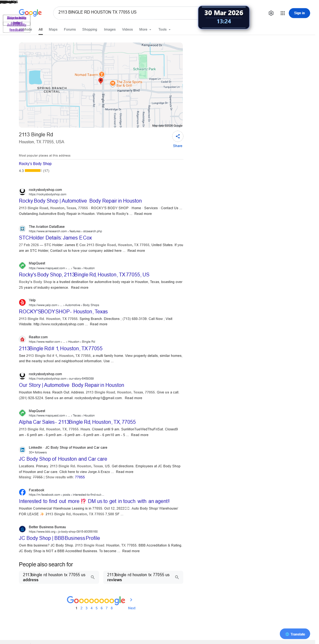
Task: Click the Nomad Tavern map marker icon
Action: click(x=102, y=74)
